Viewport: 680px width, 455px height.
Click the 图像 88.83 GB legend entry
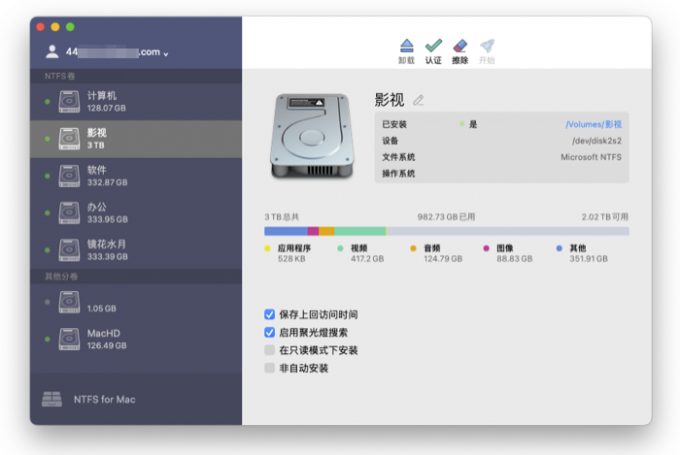click(508, 253)
